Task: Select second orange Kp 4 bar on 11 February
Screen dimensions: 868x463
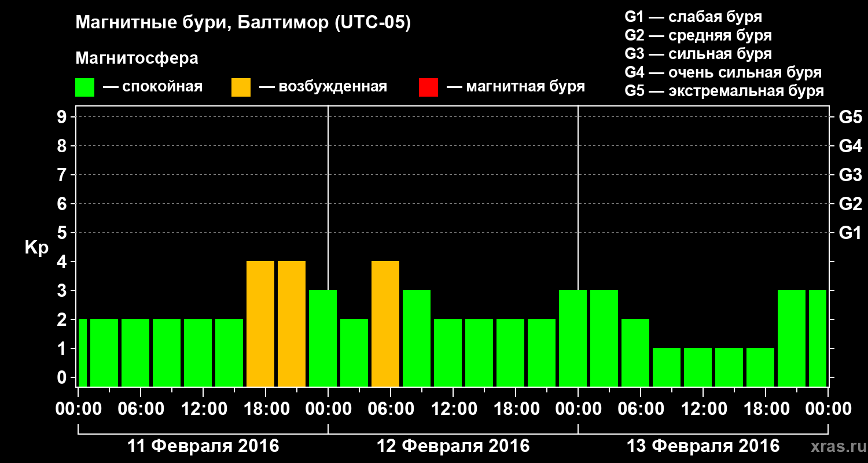Action: 292,324
